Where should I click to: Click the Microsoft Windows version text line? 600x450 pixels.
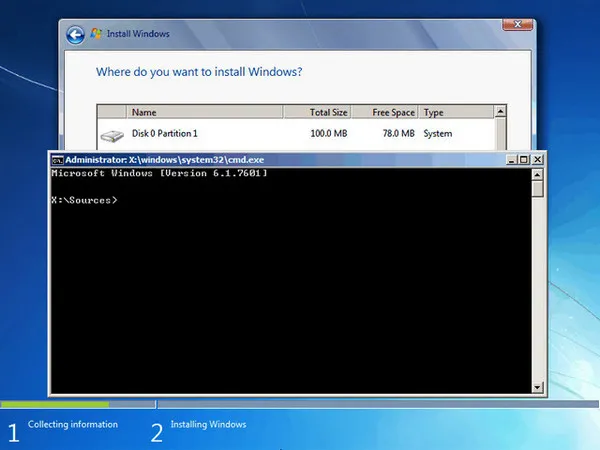click(x=159, y=173)
